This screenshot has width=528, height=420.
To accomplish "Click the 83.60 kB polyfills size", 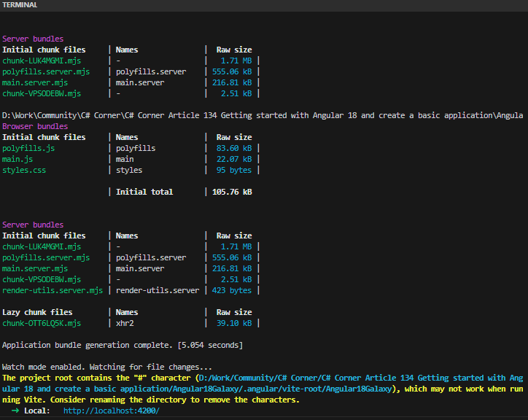I will (x=234, y=148).
